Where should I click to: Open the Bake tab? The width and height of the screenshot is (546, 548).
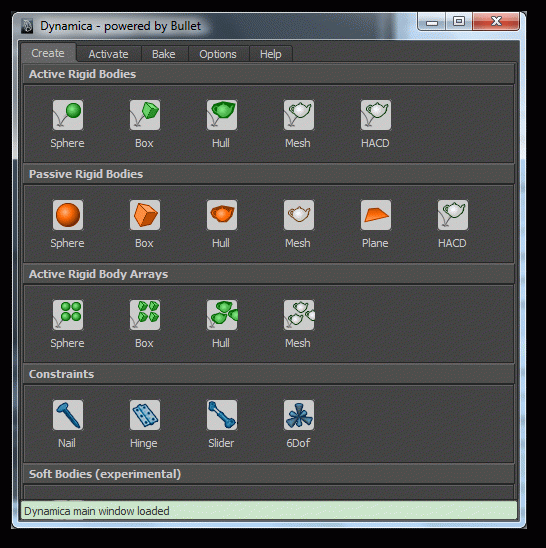click(164, 54)
